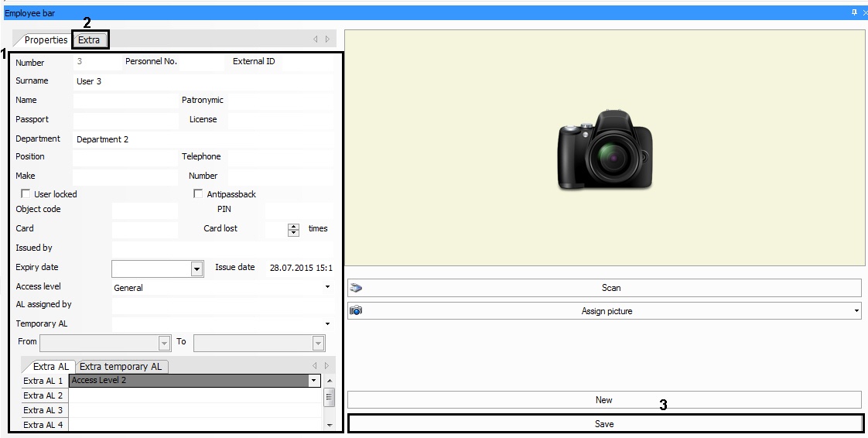Click the Telephone input field
Image resolution: width=868 pixels, height=438 pixels.
pos(281,157)
